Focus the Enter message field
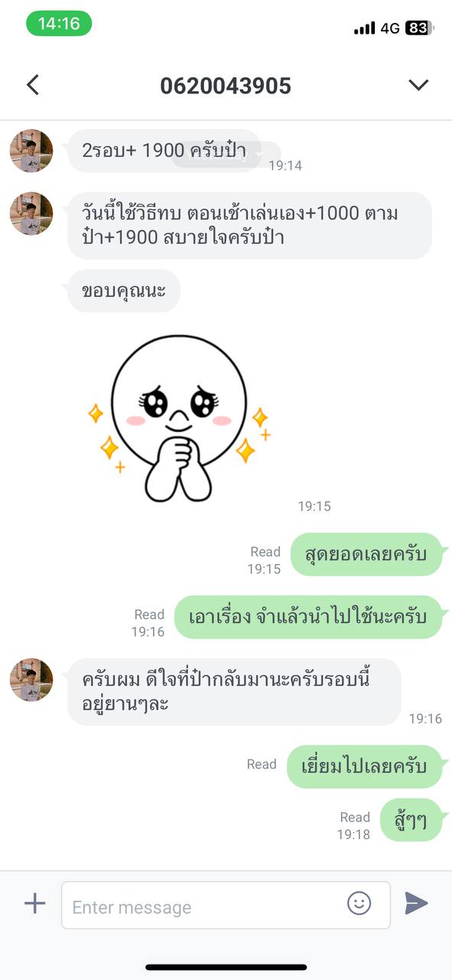The width and height of the screenshot is (452, 980). coord(226,905)
